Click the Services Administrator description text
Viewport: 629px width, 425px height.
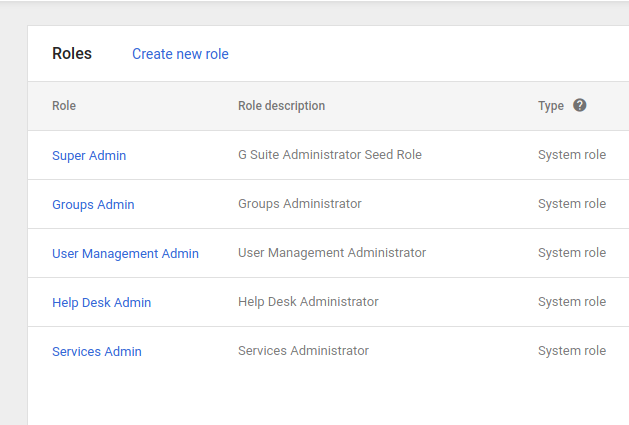303,351
